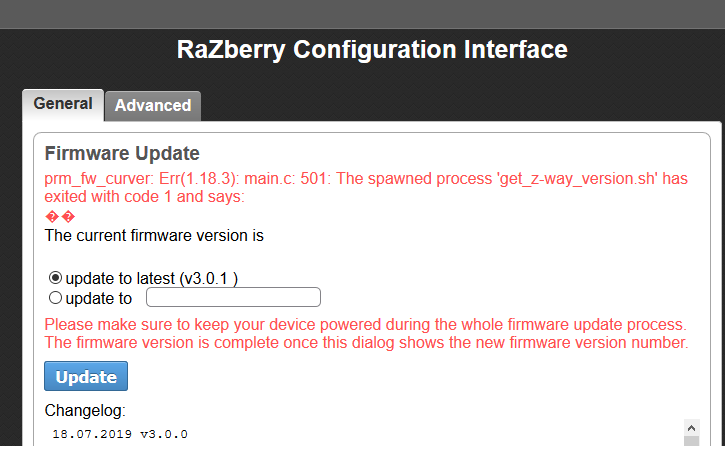Screen dimensions: 725x449
Task: Click 'firmware version is complete' notice line
Action: click(x=367, y=343)
